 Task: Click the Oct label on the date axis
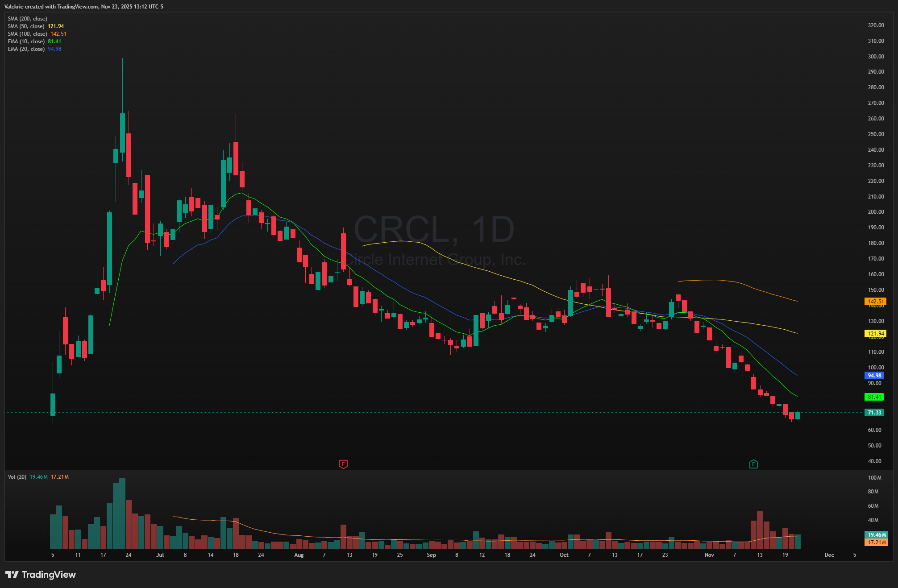[564, 555]
